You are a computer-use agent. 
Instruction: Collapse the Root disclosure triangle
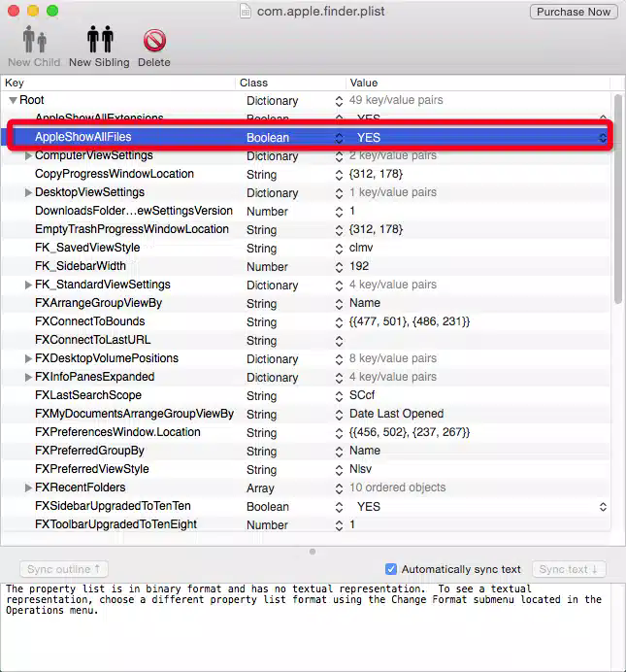[13, 100]
